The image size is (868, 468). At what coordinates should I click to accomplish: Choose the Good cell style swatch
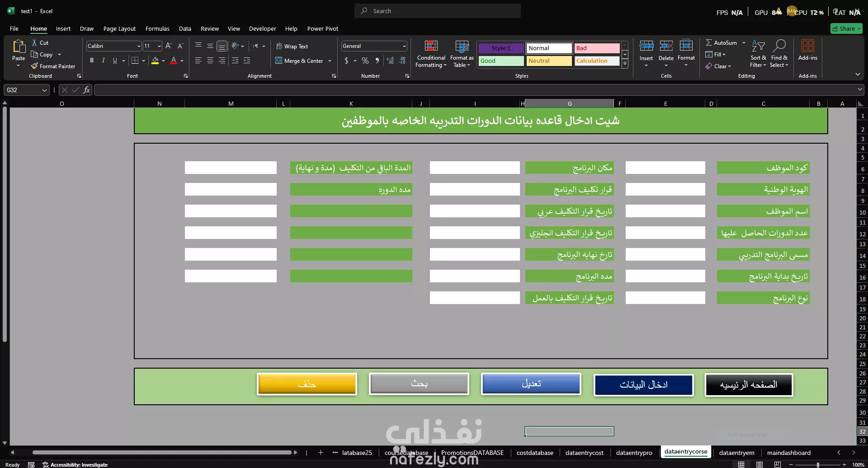[501, 61]
